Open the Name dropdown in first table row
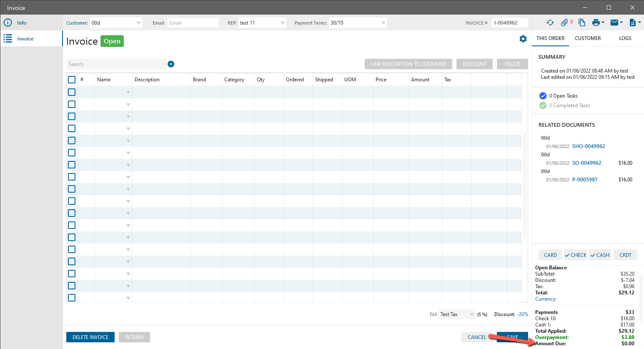Viewport: 644px width, 349px height. [128, 93]
